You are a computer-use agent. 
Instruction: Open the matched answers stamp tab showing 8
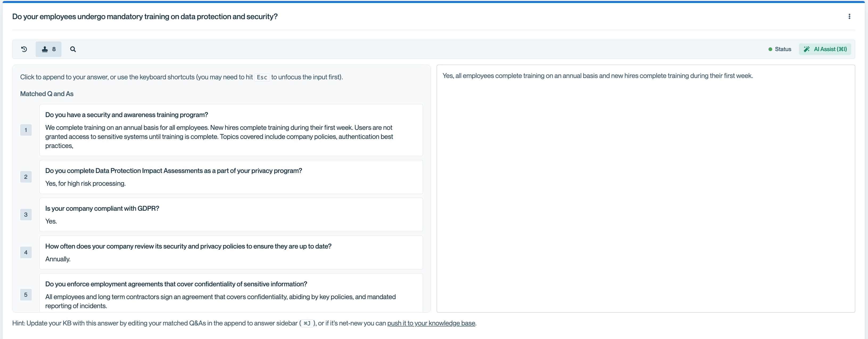click(48, 49)
